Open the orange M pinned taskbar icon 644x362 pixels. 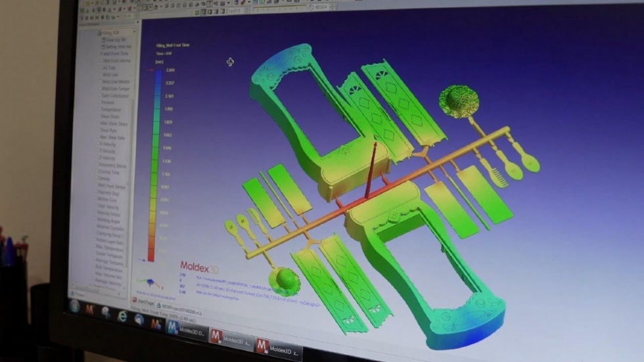90,309
